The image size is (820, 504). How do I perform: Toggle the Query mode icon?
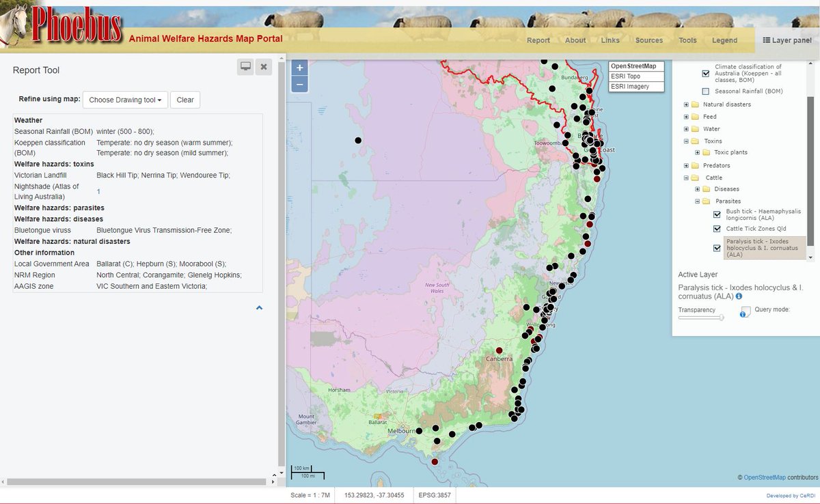tap(746, 311)
